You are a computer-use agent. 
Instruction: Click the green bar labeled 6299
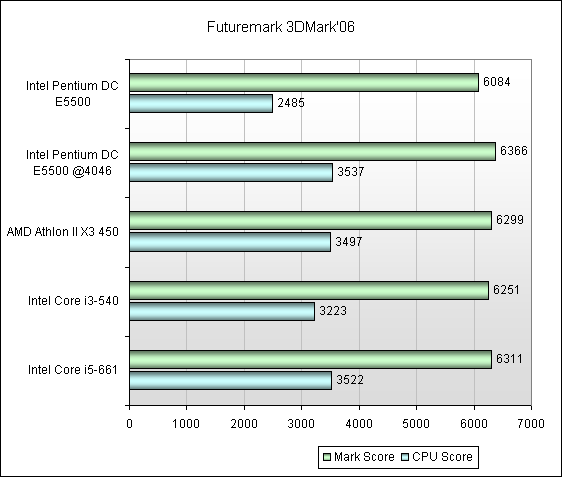coord(310,220)
